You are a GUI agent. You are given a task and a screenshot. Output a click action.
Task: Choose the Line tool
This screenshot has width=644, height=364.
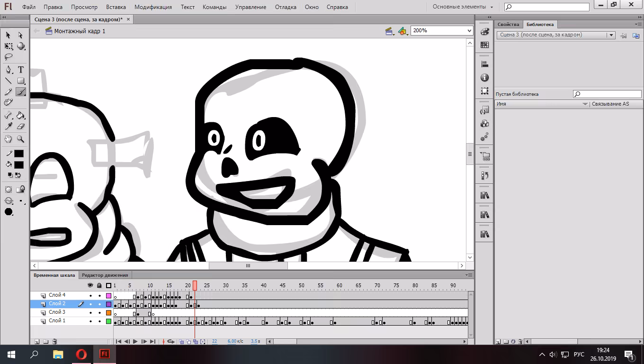9,81
